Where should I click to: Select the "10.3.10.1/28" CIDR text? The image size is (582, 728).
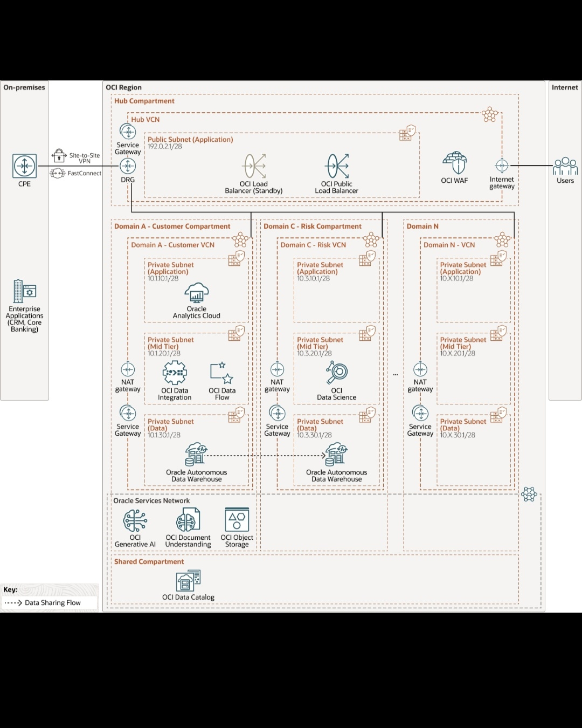tap(314, 279)
